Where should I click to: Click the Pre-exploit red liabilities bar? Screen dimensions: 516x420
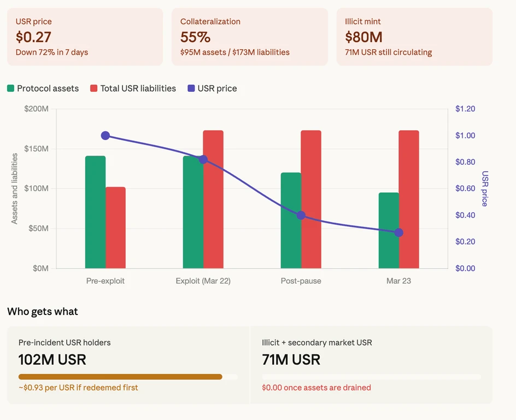coord(115,228)
